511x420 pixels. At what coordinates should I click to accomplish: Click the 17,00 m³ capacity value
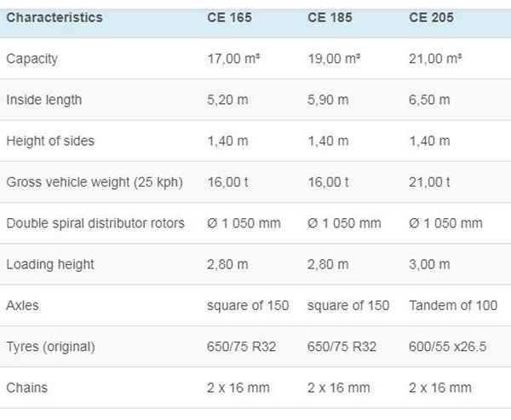(x=233, y=59)
